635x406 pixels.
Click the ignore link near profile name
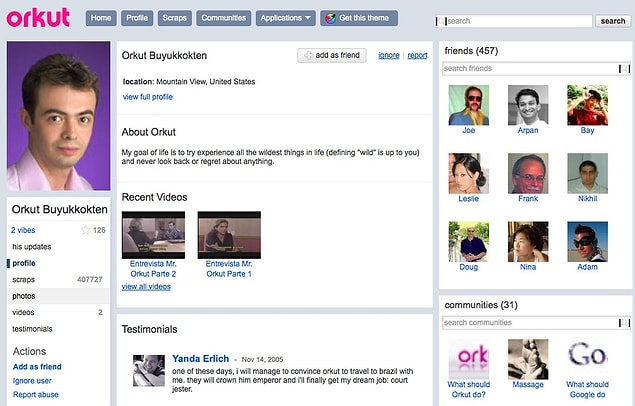(389, 55)
